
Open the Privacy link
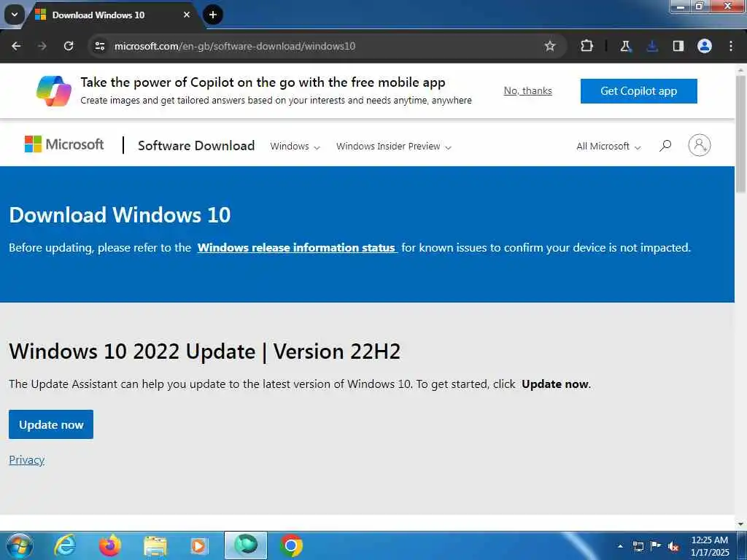click(x=27, y=460)
